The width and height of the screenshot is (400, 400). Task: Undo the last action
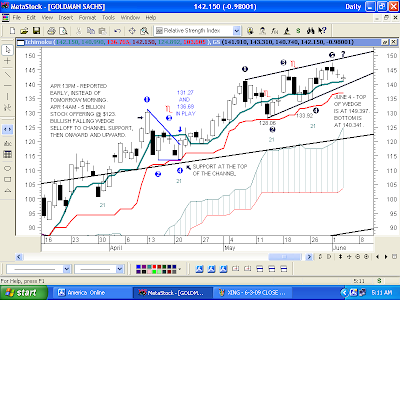tap(117, 31)
